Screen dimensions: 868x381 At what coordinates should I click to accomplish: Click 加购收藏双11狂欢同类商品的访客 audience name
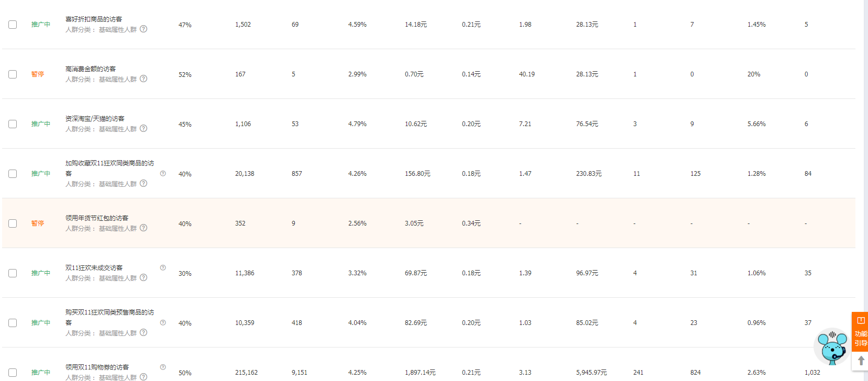(x=109, y=168)
